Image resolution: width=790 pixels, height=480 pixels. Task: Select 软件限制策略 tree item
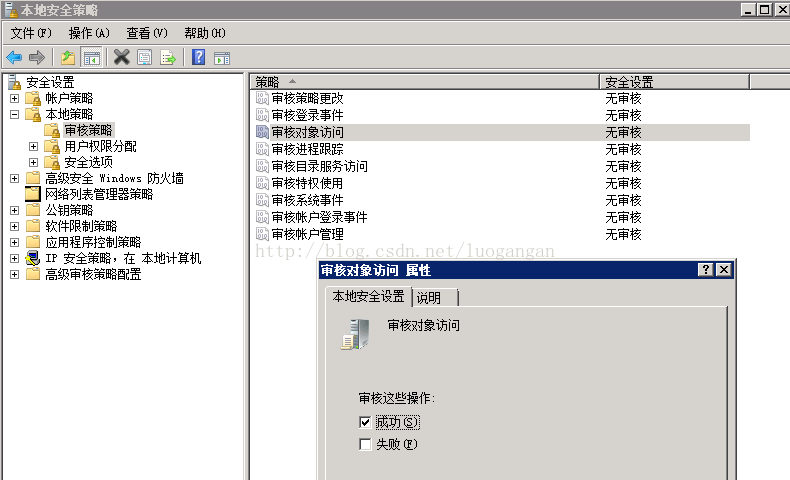pyautogui.click(x=82, y=227)
